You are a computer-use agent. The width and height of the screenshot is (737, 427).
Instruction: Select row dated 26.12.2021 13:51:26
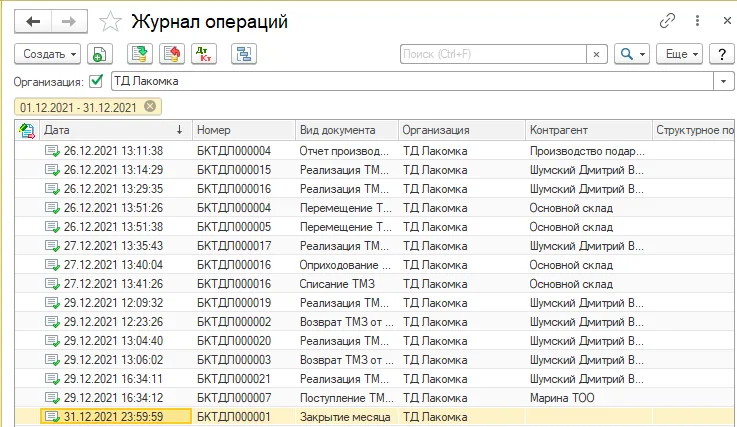[374, 208]
